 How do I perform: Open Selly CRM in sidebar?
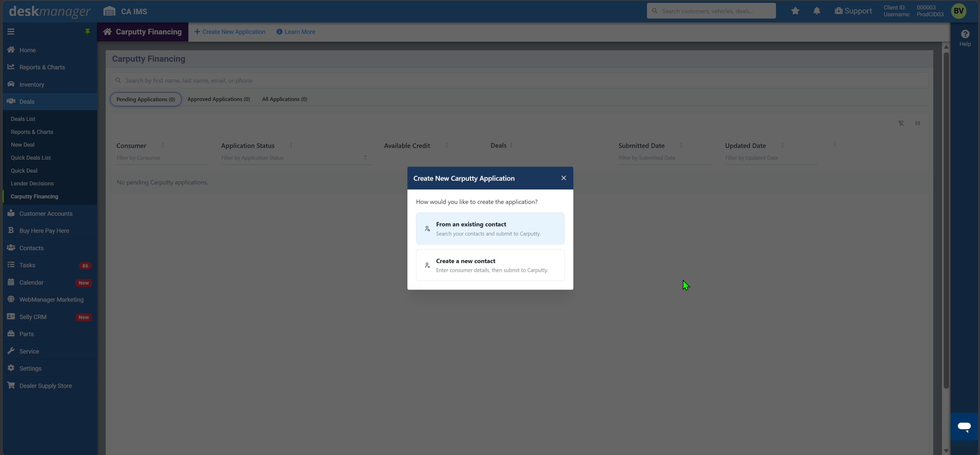(50, 317)
